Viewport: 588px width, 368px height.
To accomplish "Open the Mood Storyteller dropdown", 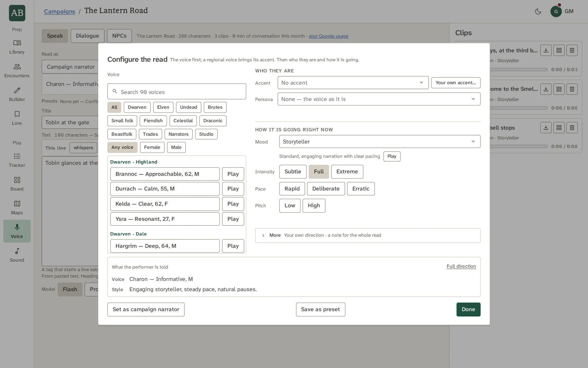I will coord(380,142).
